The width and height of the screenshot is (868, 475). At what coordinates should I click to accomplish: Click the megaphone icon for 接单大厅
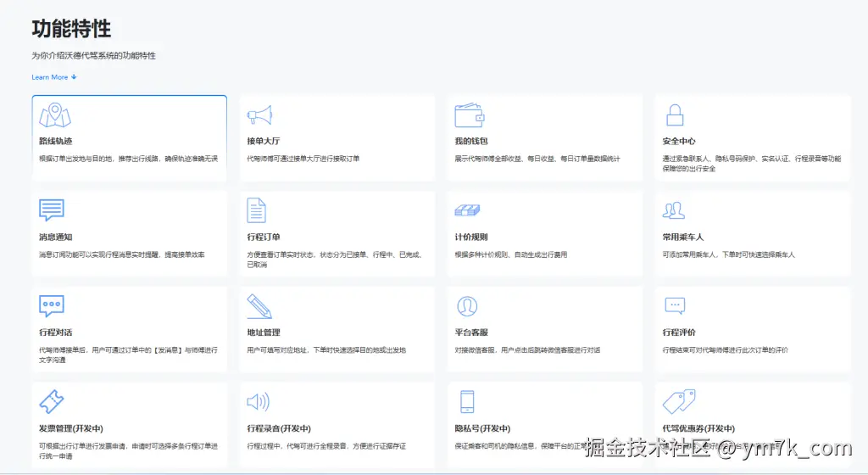259,115
